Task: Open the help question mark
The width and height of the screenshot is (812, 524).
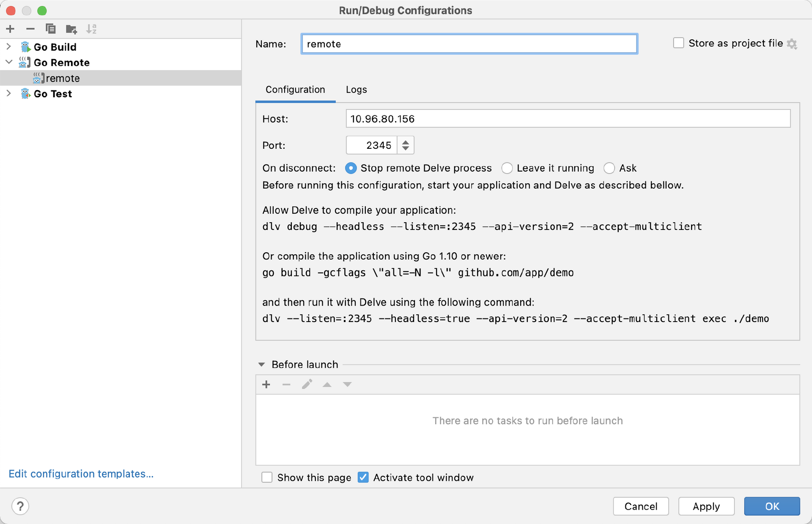Action: pos(20,506)
